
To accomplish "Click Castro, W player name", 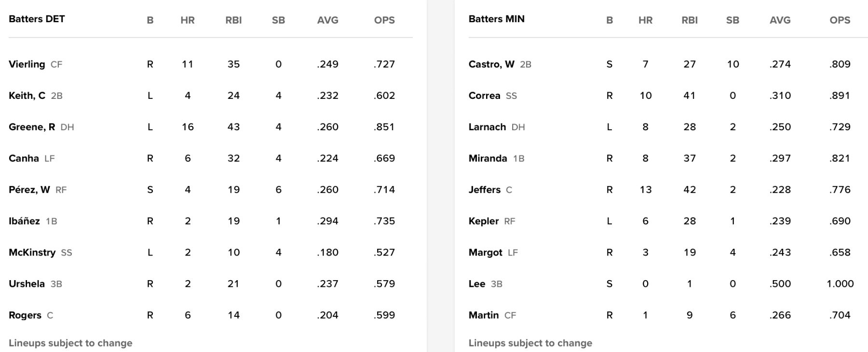I will point(491,64).
